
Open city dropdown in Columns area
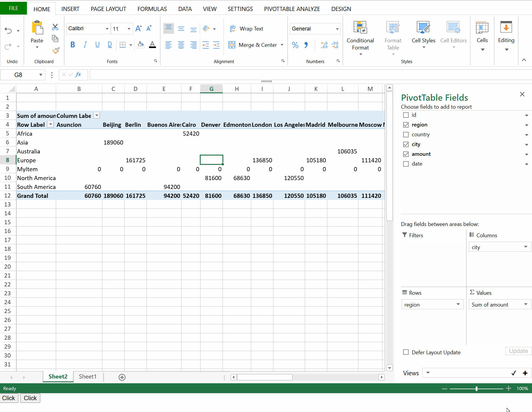point(526,247)
